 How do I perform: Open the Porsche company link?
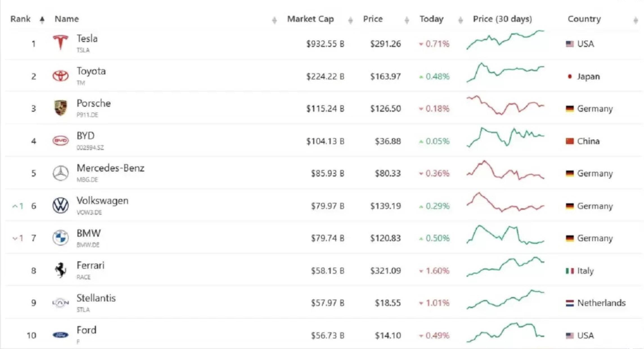coord(94,103)
